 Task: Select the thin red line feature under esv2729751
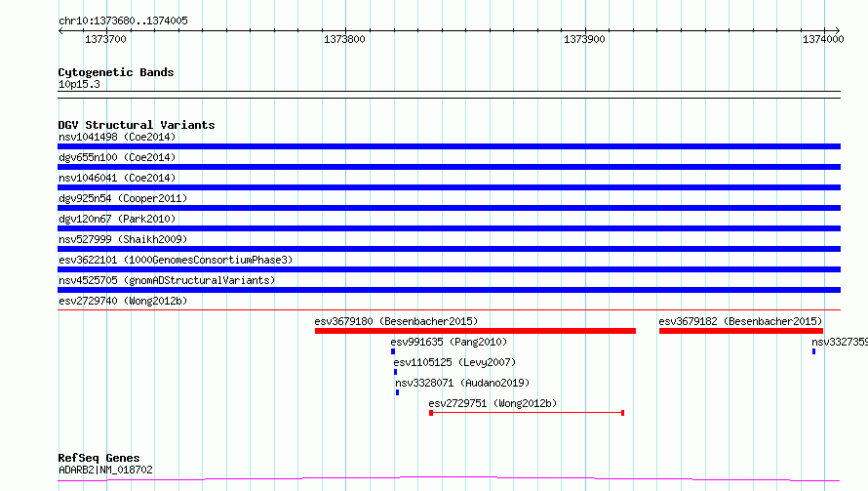[527, 413]
